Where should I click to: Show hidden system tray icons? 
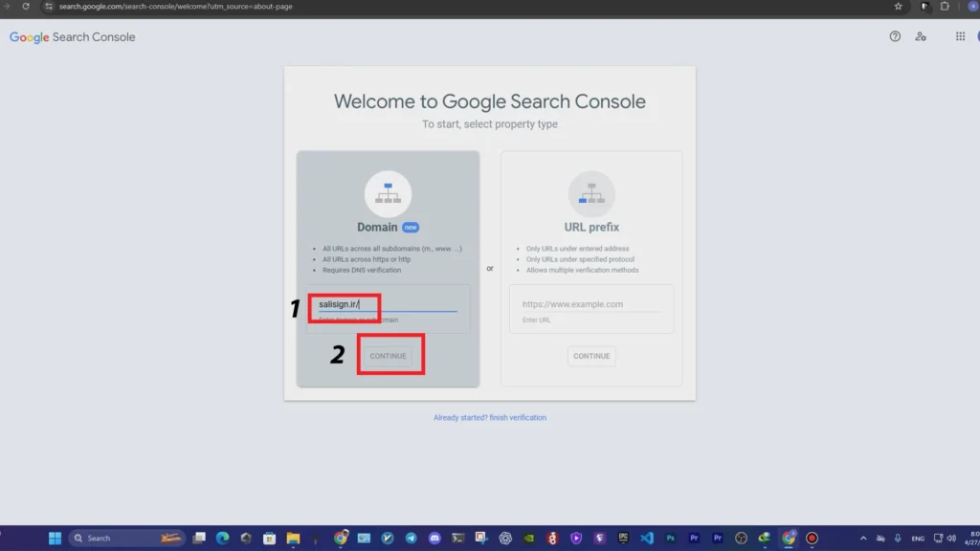(863, 538)
